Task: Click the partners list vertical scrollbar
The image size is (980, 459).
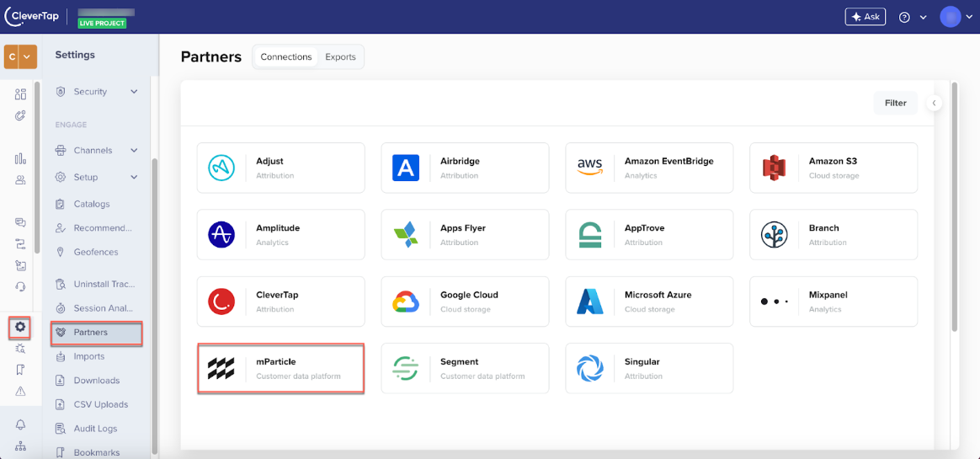Action: click(x=954, y=206)
